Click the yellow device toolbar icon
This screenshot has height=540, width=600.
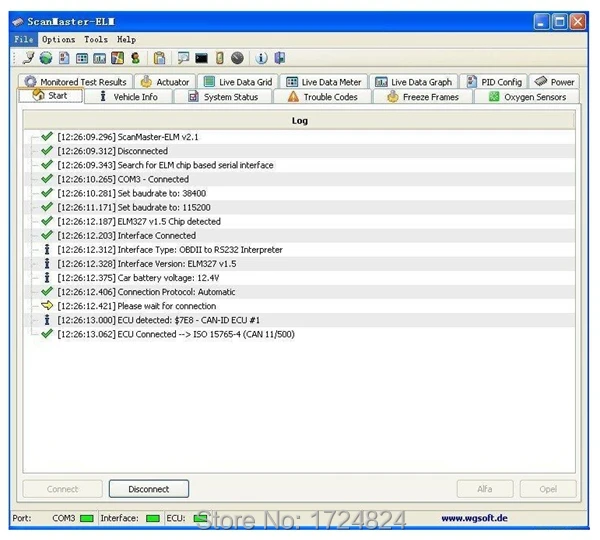pyautogui.click(x=220, y=58)
